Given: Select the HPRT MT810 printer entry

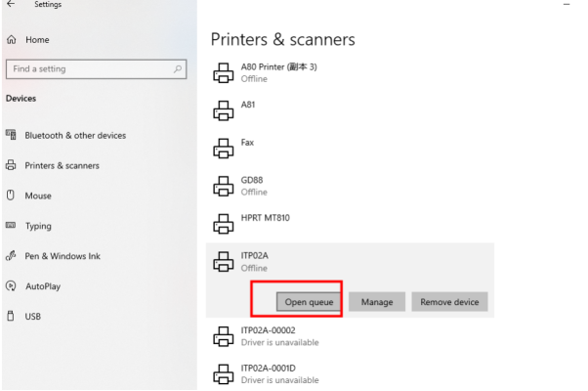Looking at the screenshot, I should point(350,224).
